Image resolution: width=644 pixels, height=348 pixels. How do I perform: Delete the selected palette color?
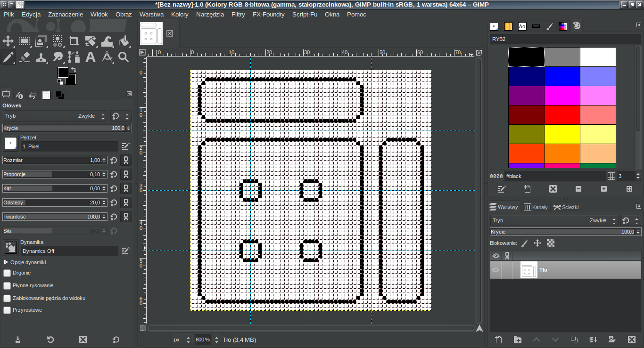coord(553,189)
